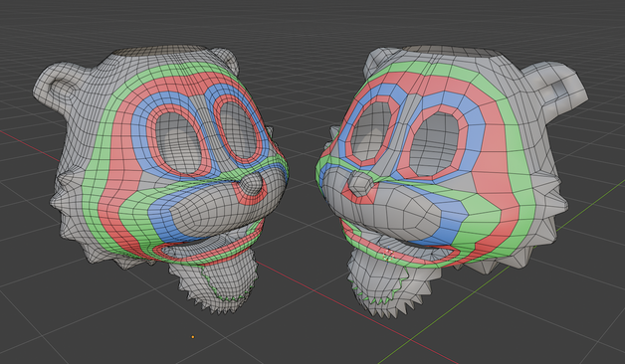
Task: Click the small orange origin dot on the grid
Action: pyautogui.click(x=193, y=337)
